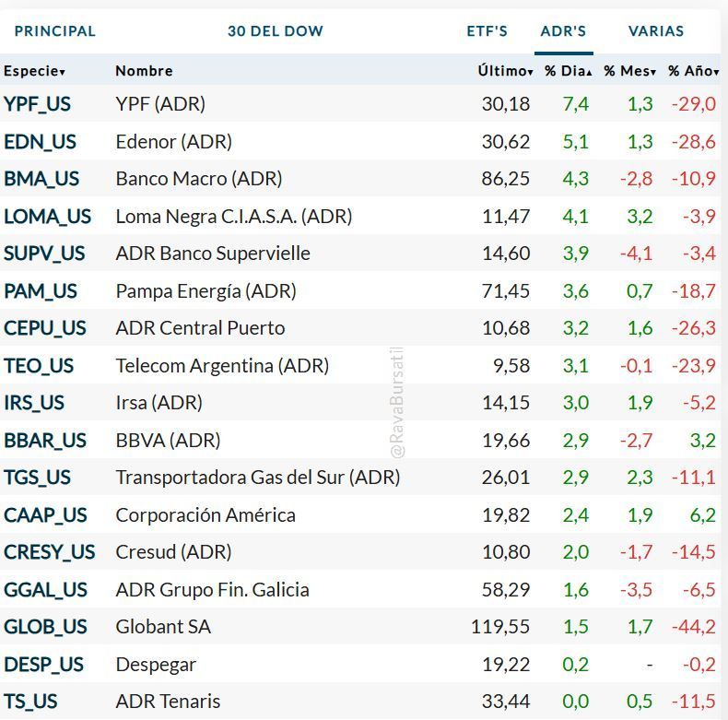The height and width of the screenshot is (720, 728).
Task: Switch to the PRINCIPAL tab
Action: 54,31
